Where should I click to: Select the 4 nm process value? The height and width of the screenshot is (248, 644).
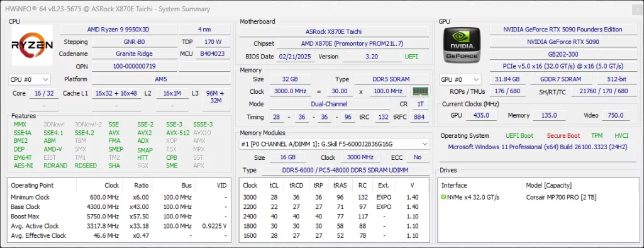pyautogui.click(x=204, y=30)
